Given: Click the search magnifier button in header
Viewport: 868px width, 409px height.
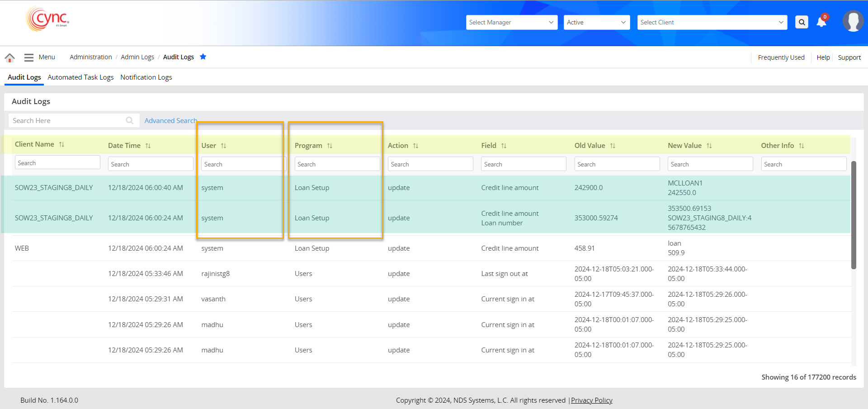Looking at the screenshot, I should (802, 22).
